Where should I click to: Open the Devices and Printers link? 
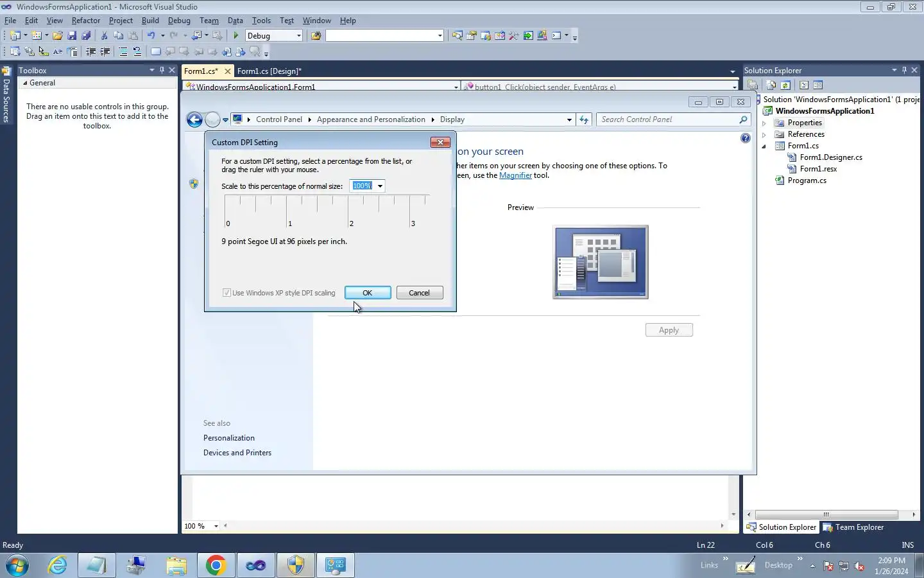(237, 453)
